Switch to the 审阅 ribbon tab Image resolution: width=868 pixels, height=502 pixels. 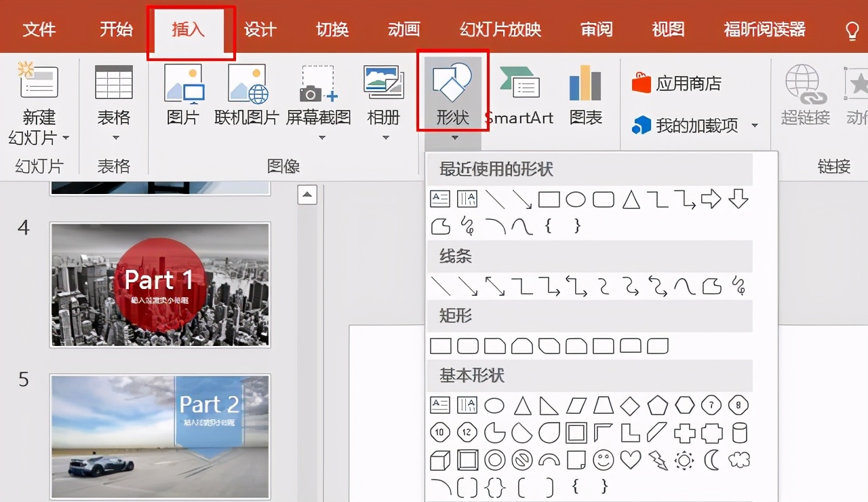point(595,28)
